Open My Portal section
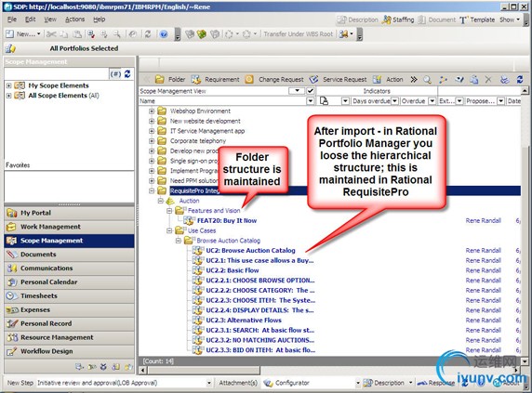532x393 pixels. 69,213
